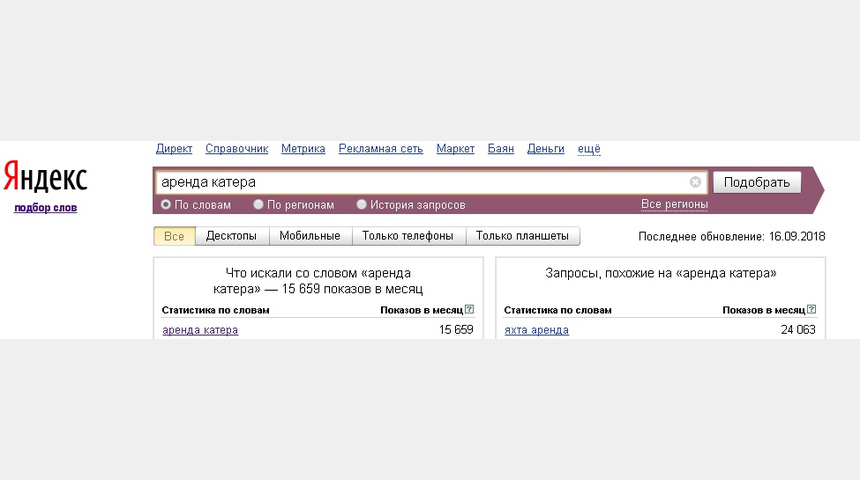Open the 'Маркет' link
The height and width of the screenshot is (480, 860).
coord(455,149)
